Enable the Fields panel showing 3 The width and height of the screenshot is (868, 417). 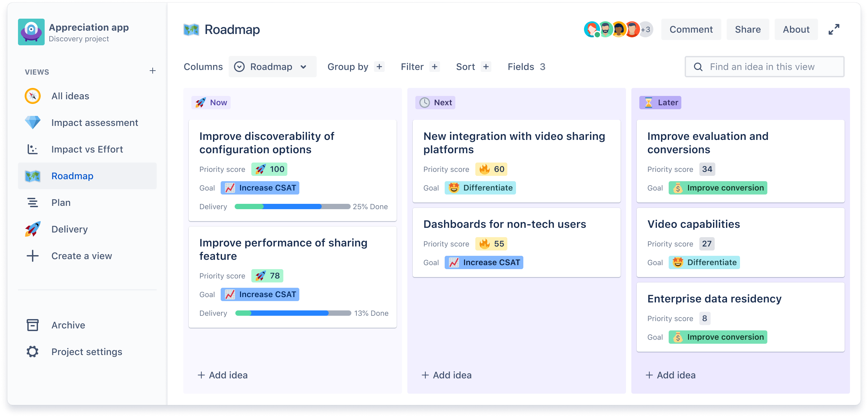click(x=526, y=67)
